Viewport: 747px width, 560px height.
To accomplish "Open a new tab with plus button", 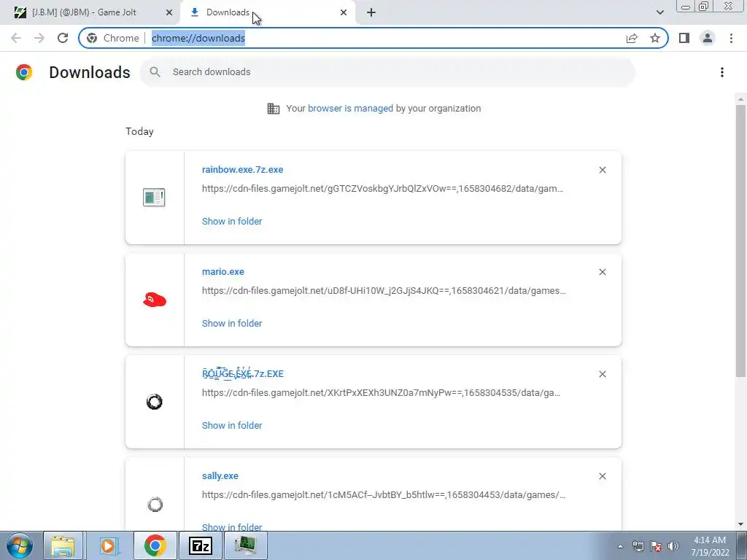I will coord(371,12).
